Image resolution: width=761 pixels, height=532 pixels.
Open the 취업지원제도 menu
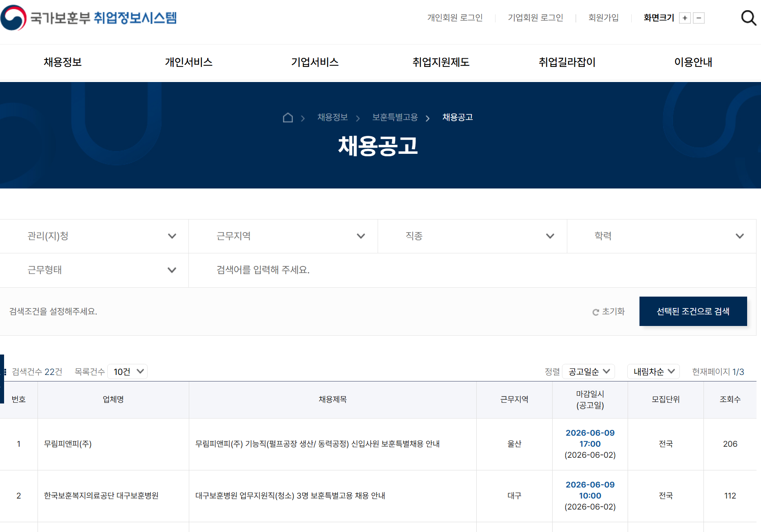pos(441,62)
